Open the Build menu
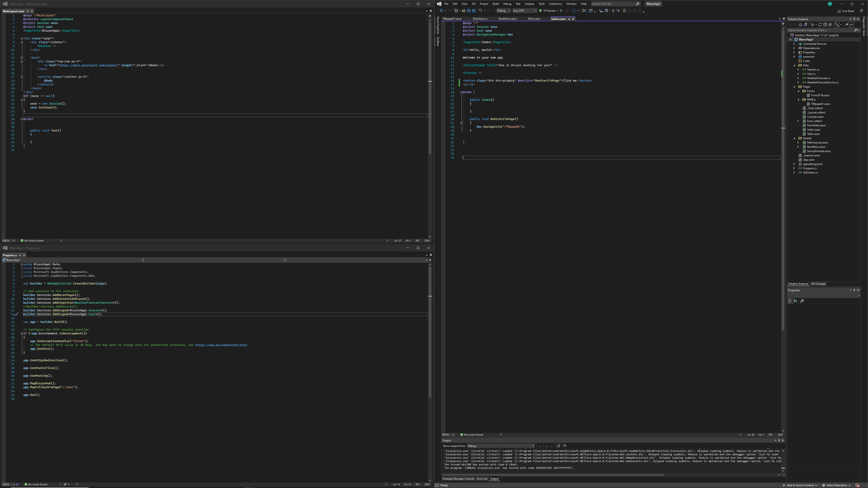 coord(496,4)
